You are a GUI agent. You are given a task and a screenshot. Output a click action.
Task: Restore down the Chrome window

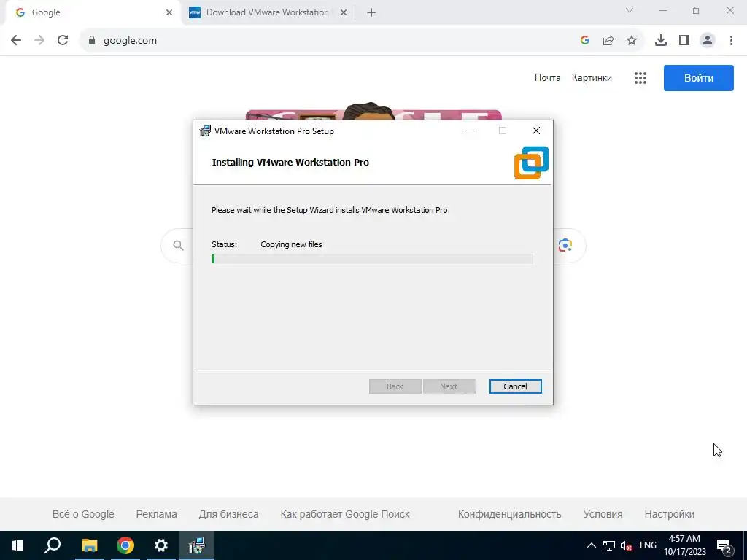pyautogui.click(x=697, y=10)
